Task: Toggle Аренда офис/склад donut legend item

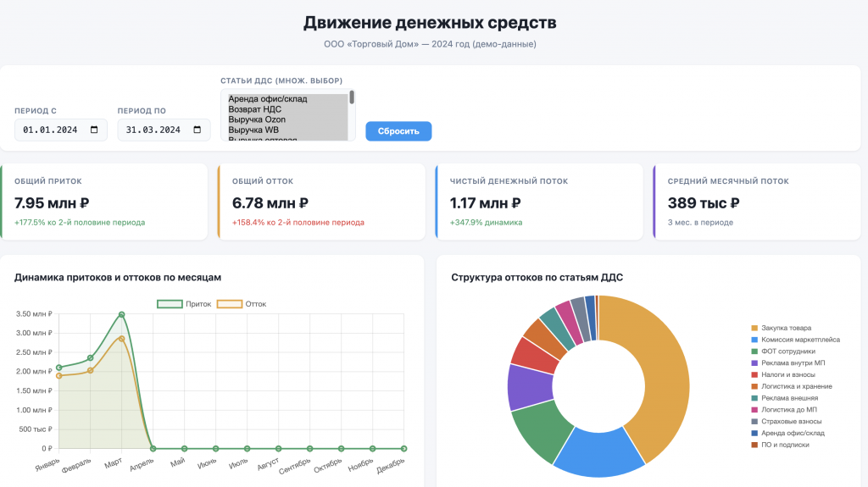Action: pos(787,433)
